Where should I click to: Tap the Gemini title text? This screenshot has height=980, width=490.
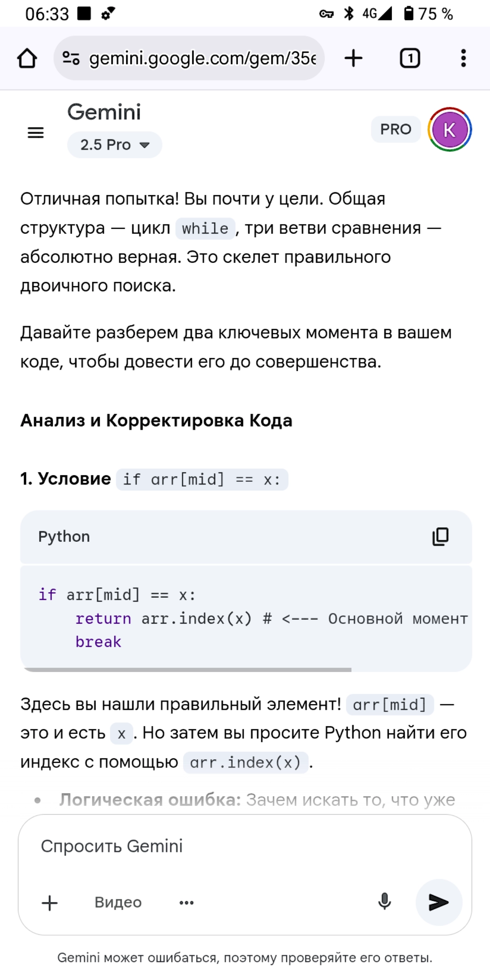click(x=104, y=112)
